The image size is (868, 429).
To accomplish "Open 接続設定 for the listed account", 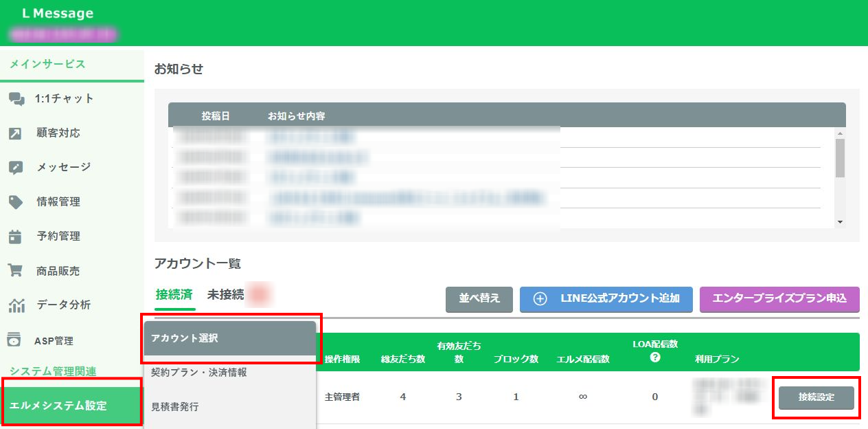I will [x=815, y=397].
